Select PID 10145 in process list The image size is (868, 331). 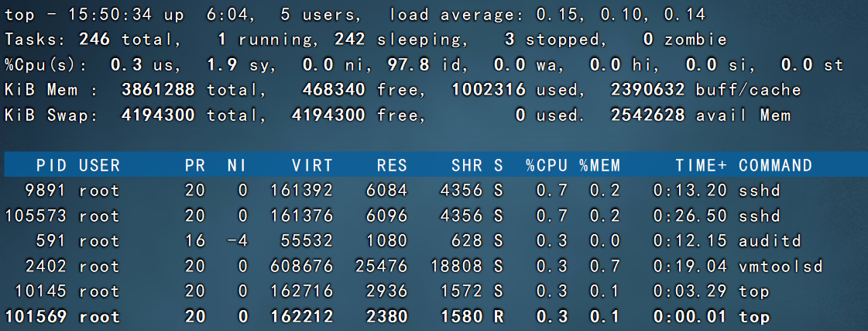pyautogui.click(x=41, y=291)
